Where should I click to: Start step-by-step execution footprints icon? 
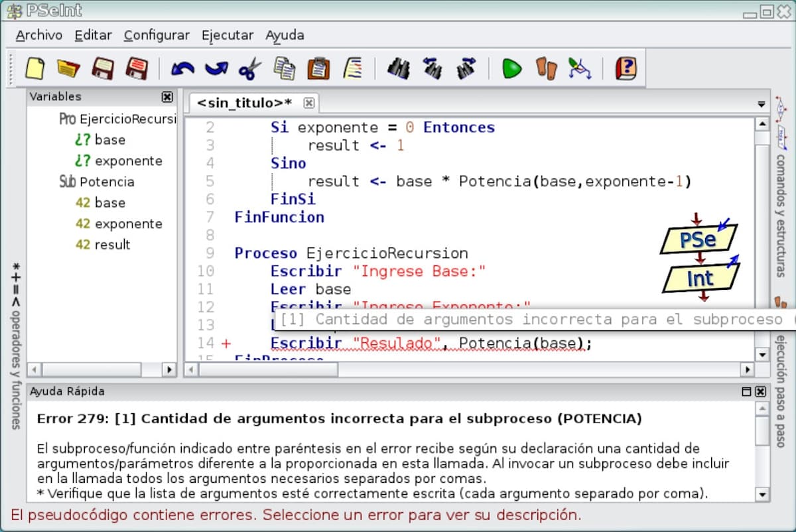coord(546,68)
